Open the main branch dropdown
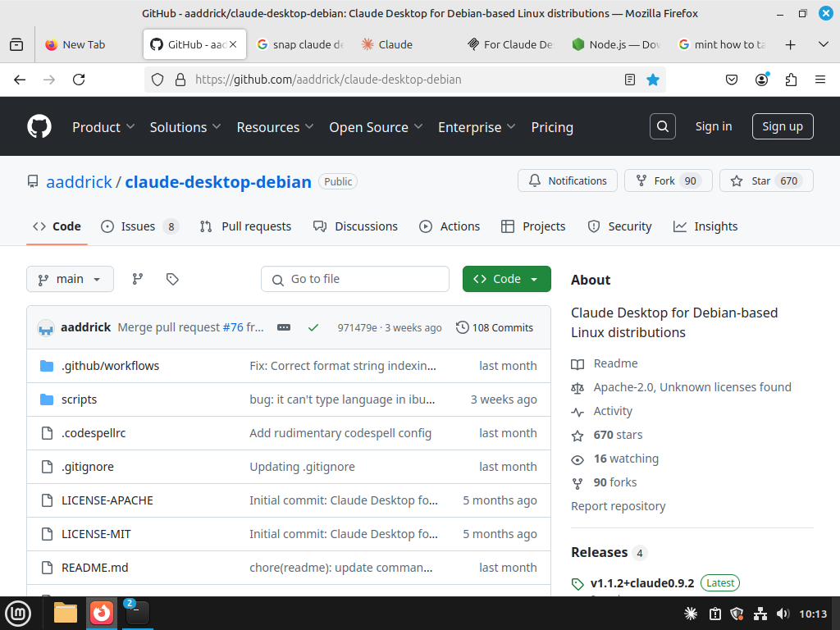Image resolution: width=840 pixels, height=630 pixels. coord(70,279)
